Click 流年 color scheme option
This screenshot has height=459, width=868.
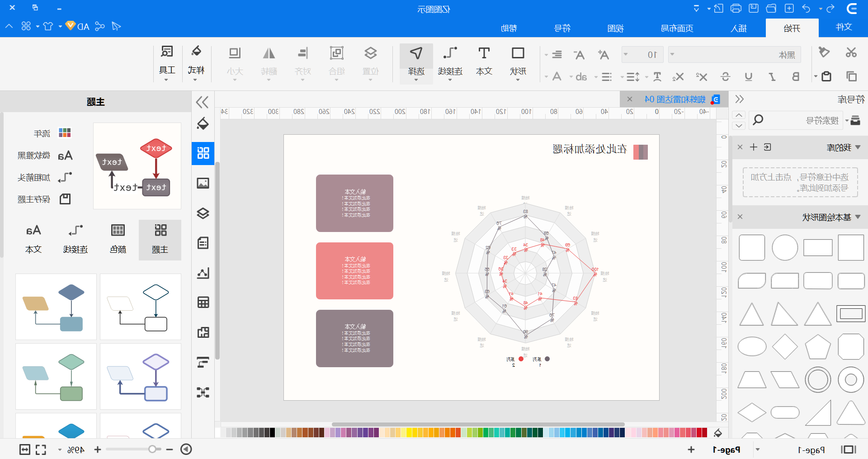pyautogui.click(x=52, y=133)
